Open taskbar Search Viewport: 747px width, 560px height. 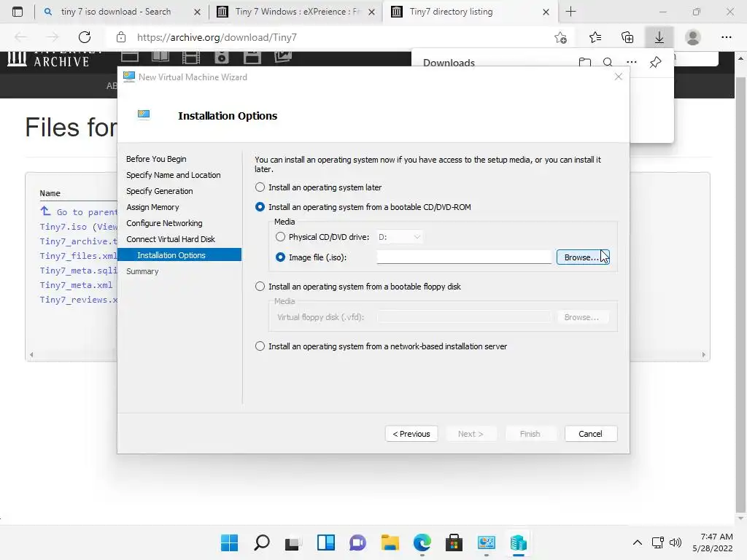[x=262, y=542]
